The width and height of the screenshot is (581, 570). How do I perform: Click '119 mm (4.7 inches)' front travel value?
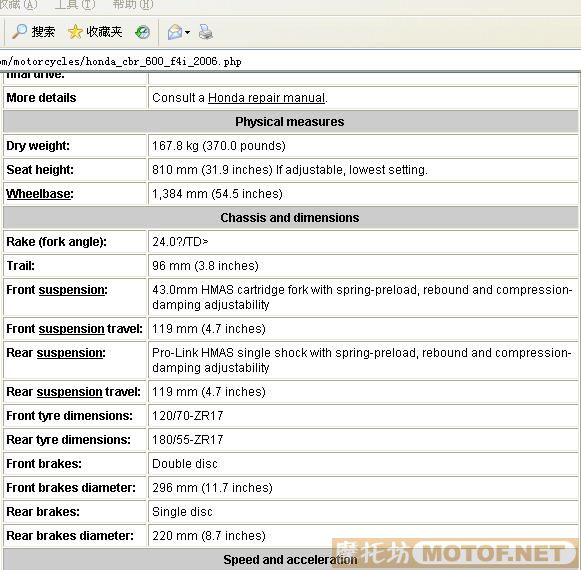click(x=209, y=329)
